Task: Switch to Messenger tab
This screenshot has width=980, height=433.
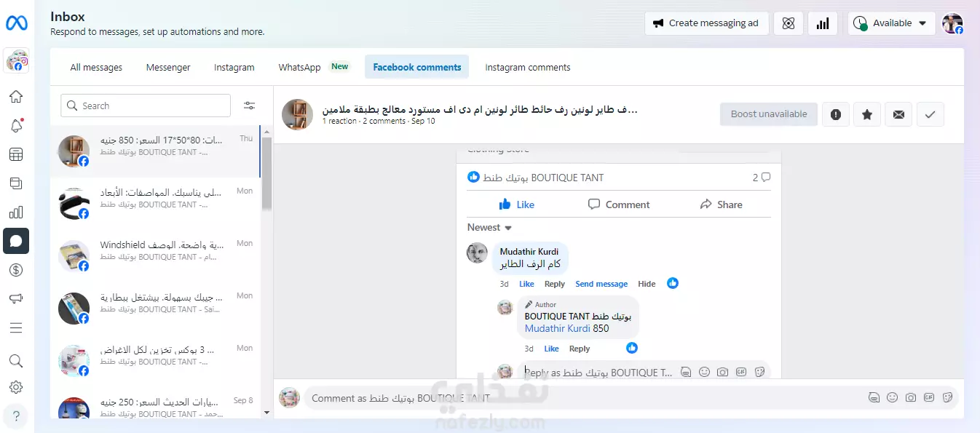Action: (x=168, y=67)
